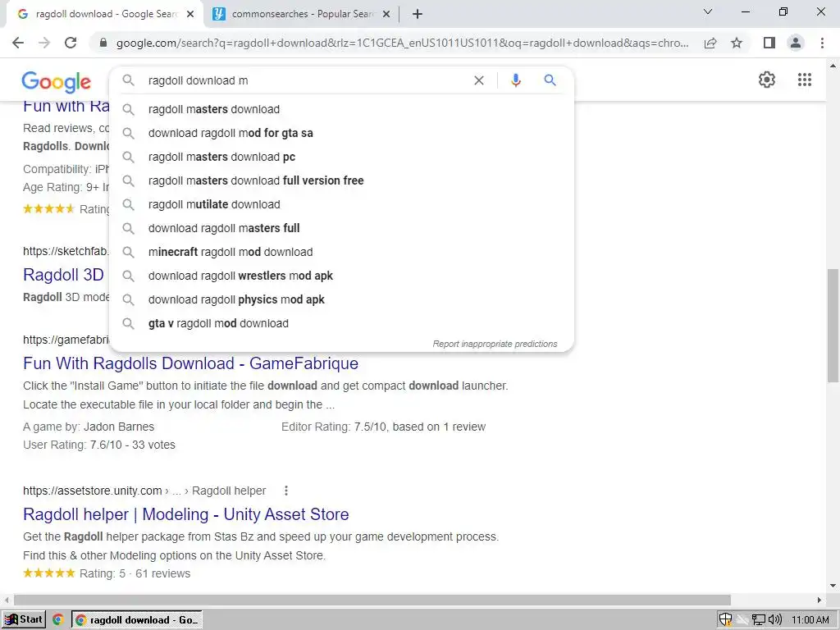Open the Chrome profile avatar
The height and width of the screenshot is (630, 840).
[796, 43]
